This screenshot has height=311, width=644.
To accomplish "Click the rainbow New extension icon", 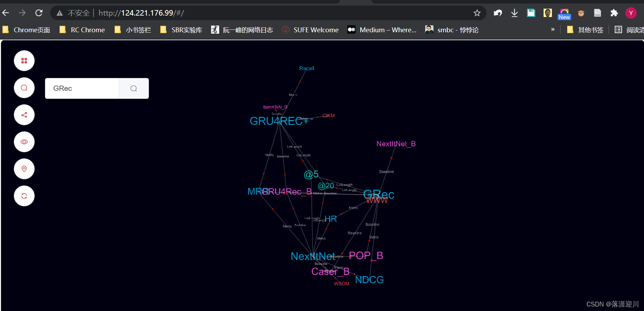I will (564, 14).
